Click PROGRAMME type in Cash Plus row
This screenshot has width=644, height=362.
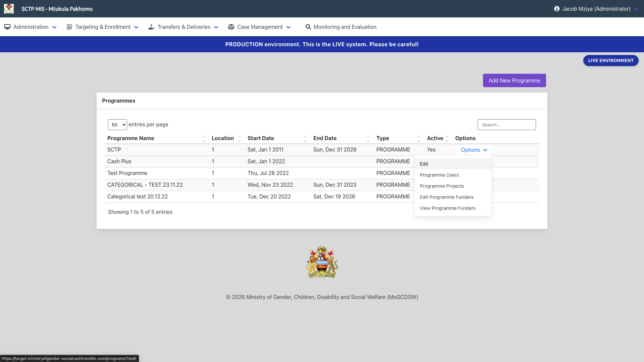(x=393, y=162)
